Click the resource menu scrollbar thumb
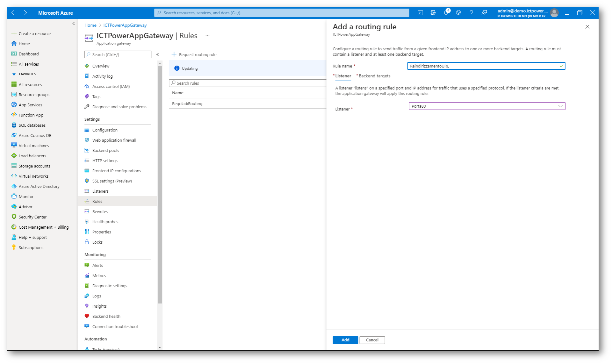This screenshot has height=364, width=612. tap(160, 185)
